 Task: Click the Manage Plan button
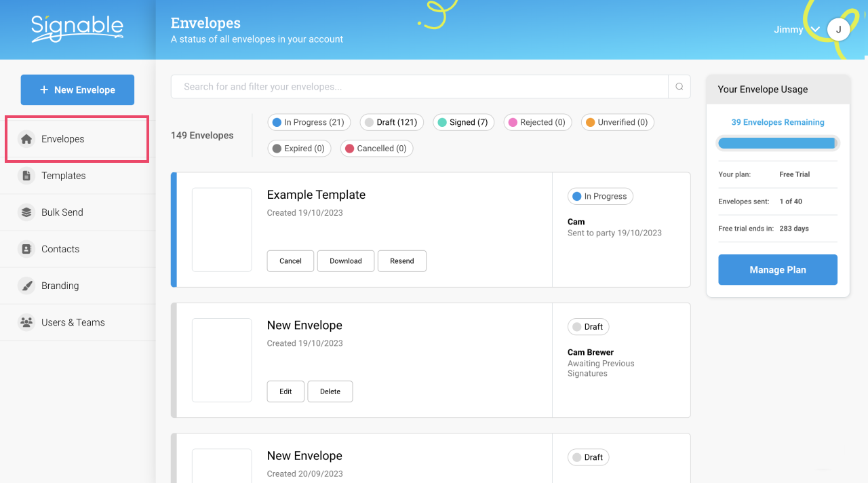pyautogui.click(x=778, y=270)
